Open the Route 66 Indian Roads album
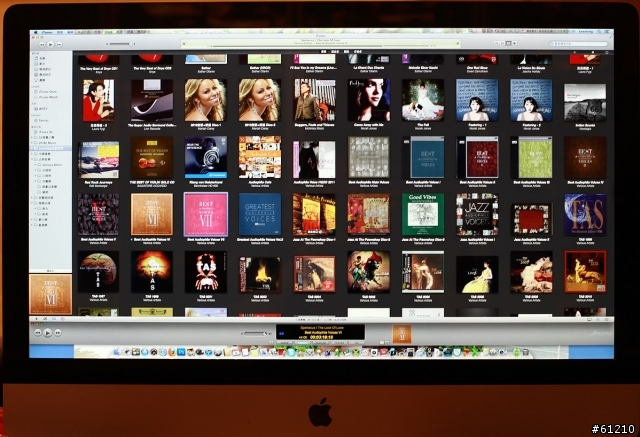 [585, 103]
